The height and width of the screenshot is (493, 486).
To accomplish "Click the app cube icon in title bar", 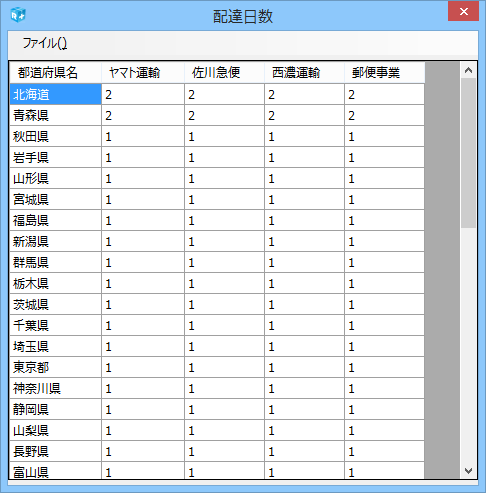I will pos(18,15).
